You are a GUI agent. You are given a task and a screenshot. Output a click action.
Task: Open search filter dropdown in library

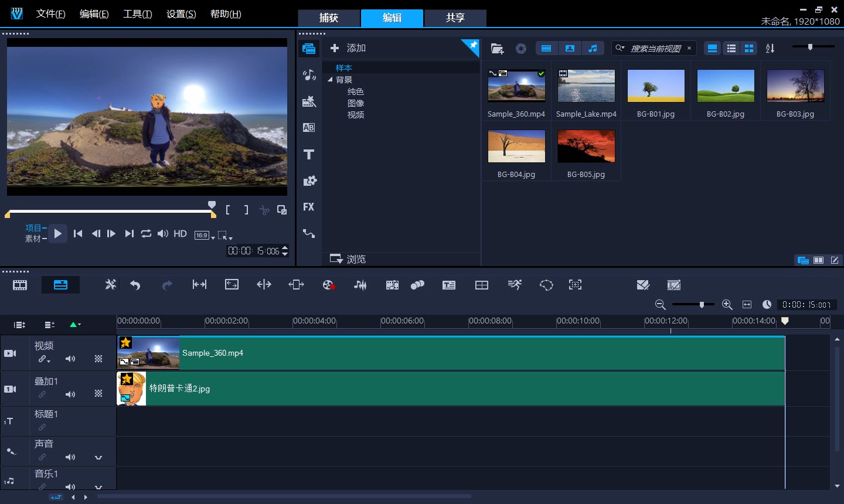tap(620, 48)
